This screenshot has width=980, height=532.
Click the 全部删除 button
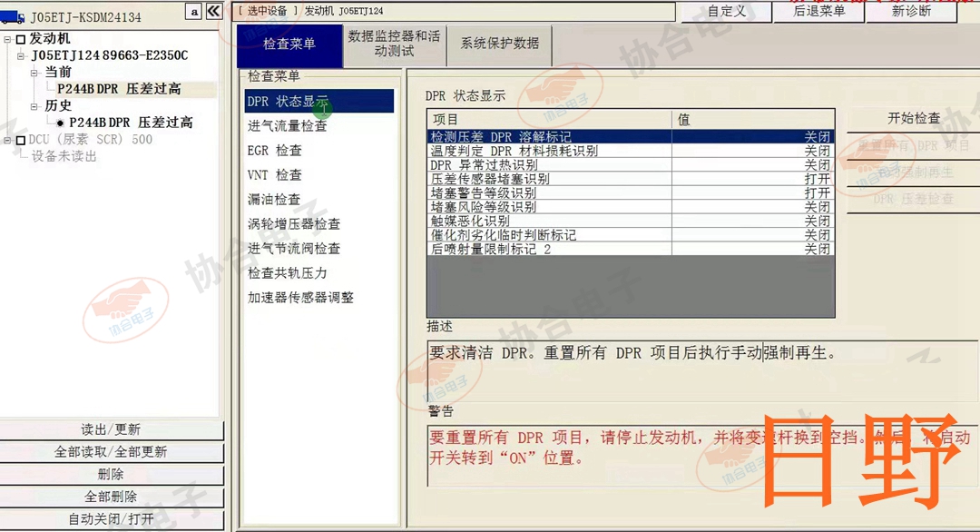click(x=112, y=498)
